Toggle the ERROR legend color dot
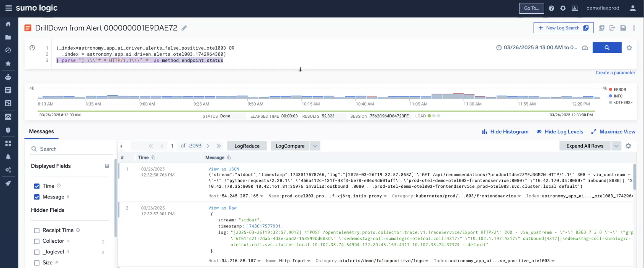644x268 pixels. [611, 89]
